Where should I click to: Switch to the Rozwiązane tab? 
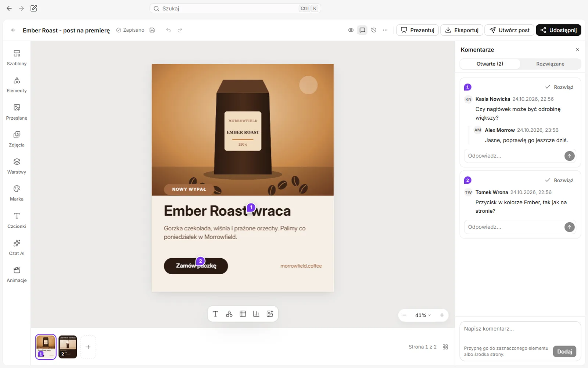[x=550, y=64]
